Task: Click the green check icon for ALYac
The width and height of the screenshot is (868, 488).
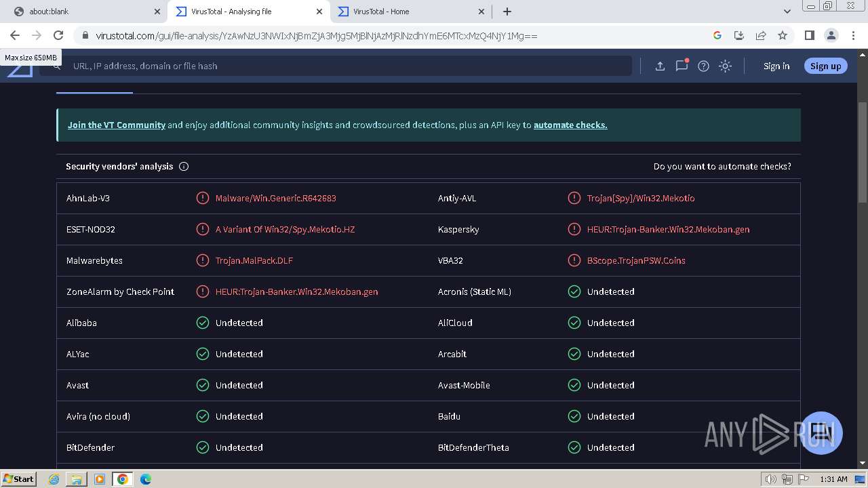Action: point(203,354)
